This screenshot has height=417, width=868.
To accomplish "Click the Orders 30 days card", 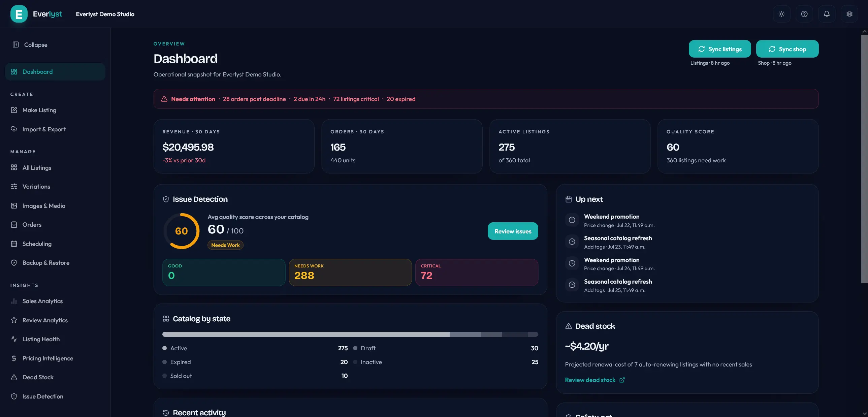I will [402, 147].
